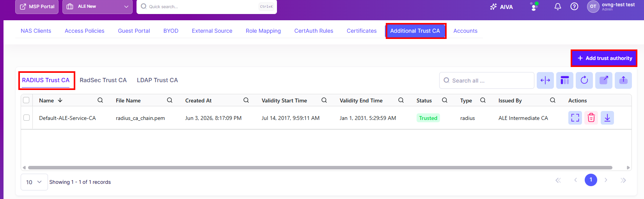Image resolution: width=644 pixels, height=199 pixels.
Task: Check the Default-ALE-Service-CA row checkbox
Action: [x=26, y=118]
